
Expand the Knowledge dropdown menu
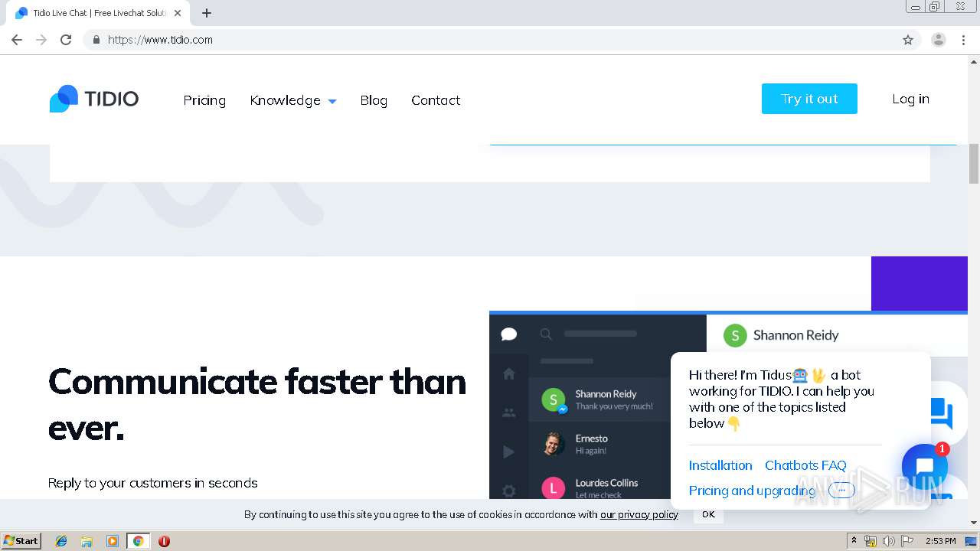click(293, 100)
